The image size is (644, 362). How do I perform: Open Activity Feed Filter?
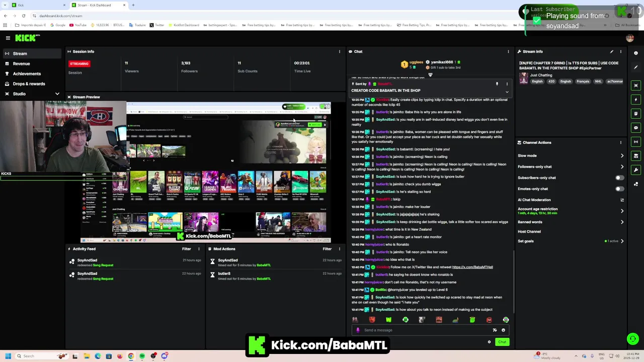(186, 249)
